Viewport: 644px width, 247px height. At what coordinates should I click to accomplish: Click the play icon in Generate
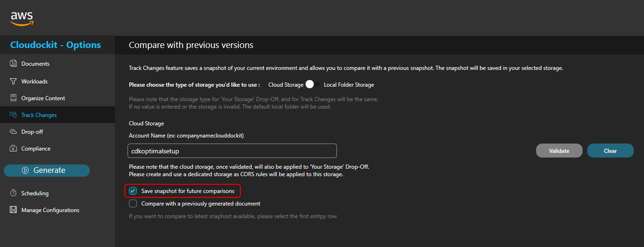coord(26,171)
